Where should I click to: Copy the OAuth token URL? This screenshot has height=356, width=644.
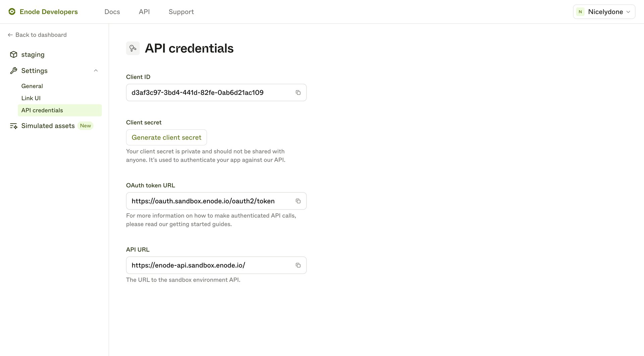click(x=298, y=201)
